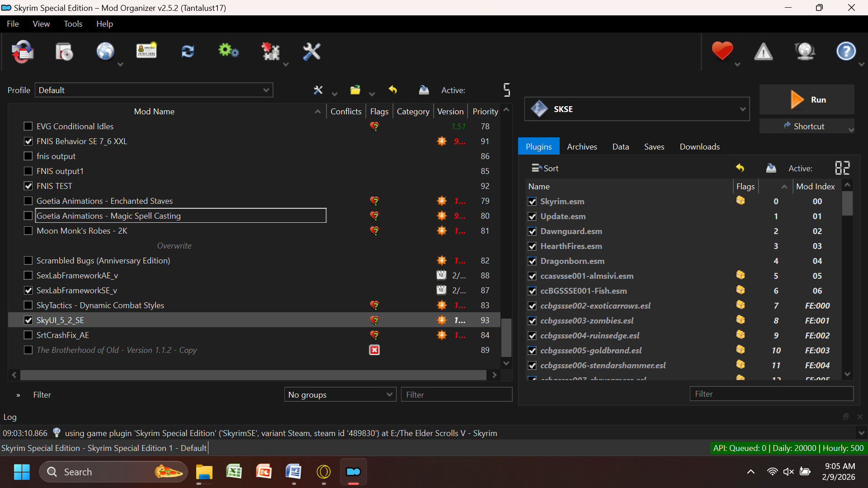This screenshot has width=868, height=488.
Task: Click the Endorse heart icon
Action: point(722,51)
